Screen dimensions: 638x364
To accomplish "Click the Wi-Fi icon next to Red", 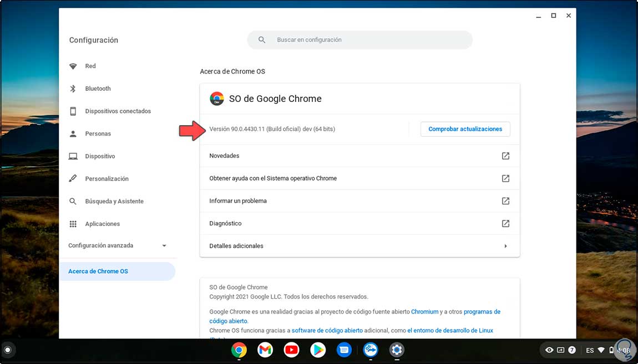I will point(73,66).
